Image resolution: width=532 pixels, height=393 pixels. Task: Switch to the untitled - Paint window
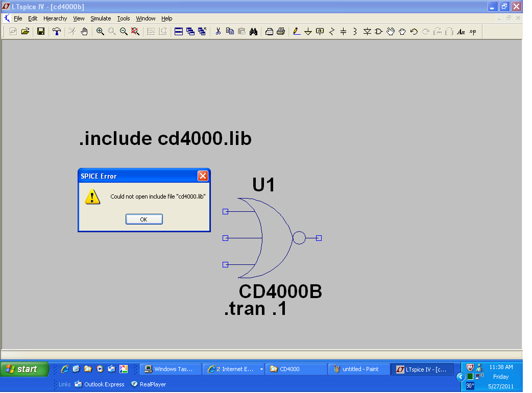point(359,369)
